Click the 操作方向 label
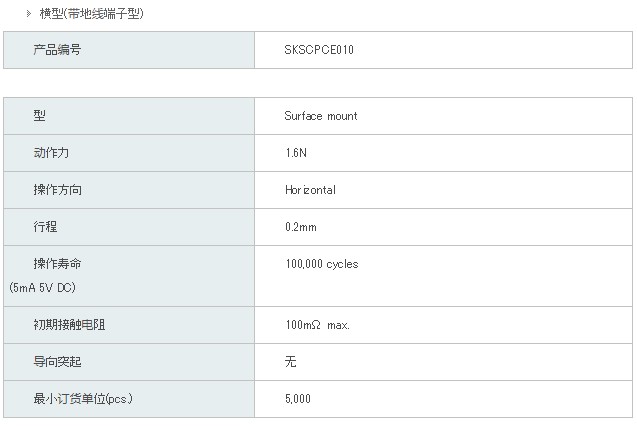The height and width of the screenshot is (440, 637). [x=57, y=190]
